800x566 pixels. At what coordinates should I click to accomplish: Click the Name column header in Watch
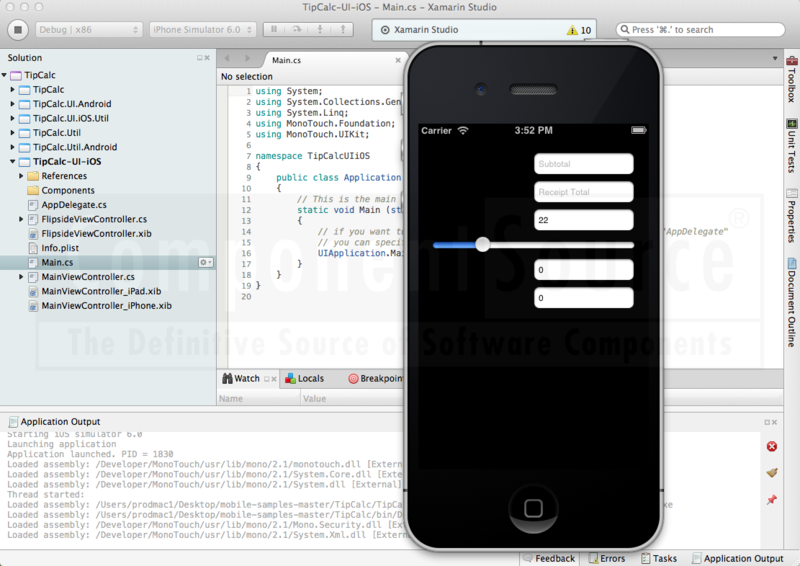pyautogui.click(x=259, y=399)
